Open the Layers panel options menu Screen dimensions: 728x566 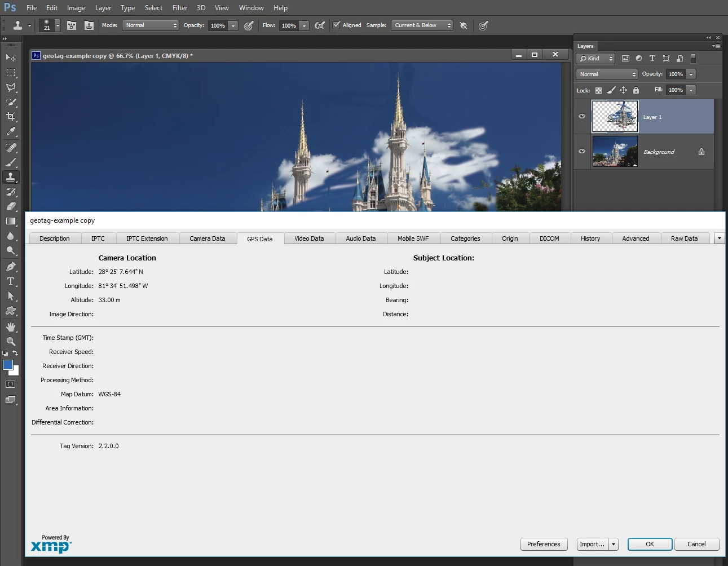tap(716, 46)
